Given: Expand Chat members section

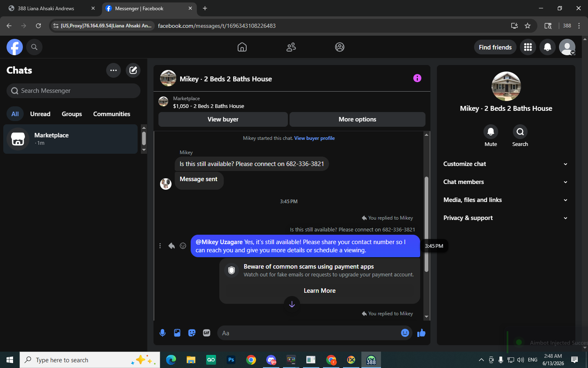Looking at the screenshot, I should (506, 182).
